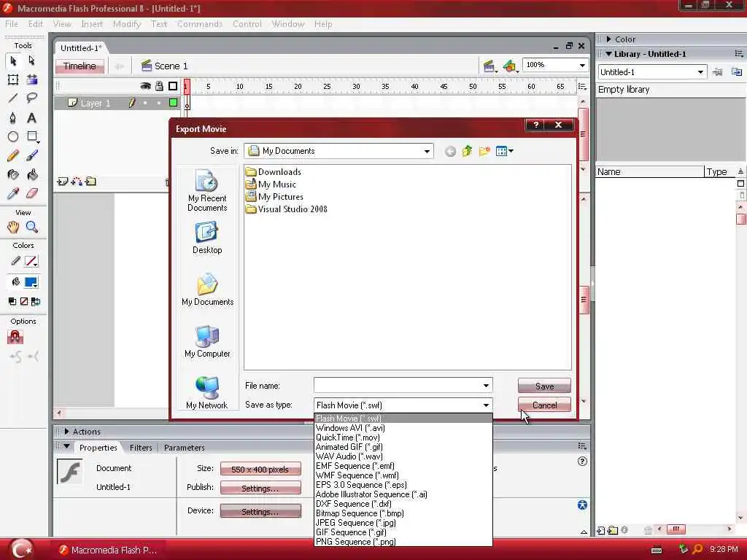Choose Windows AVI (*.avi) type
The width and height of the screenshot is (747, 560).
(x=403, y=428)
